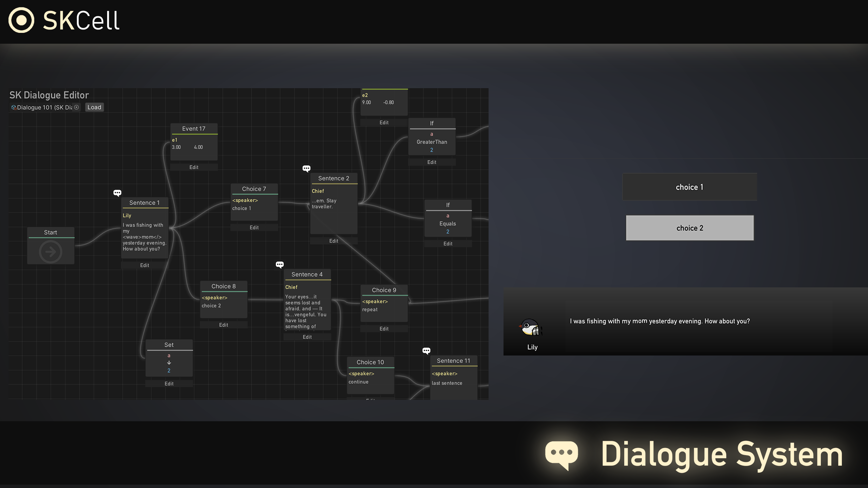Image resolution: width=868 pixels, height=488 pixels.
Task: Select the highlighted choice 2 option
Action: click(689, 228)
